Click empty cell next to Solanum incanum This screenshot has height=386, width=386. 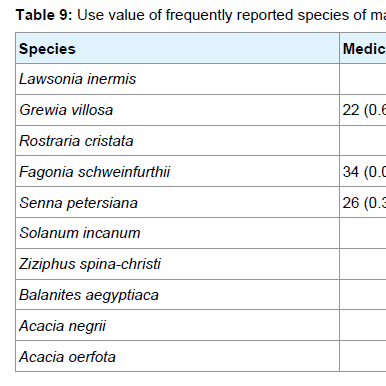[x=363, y=233]
